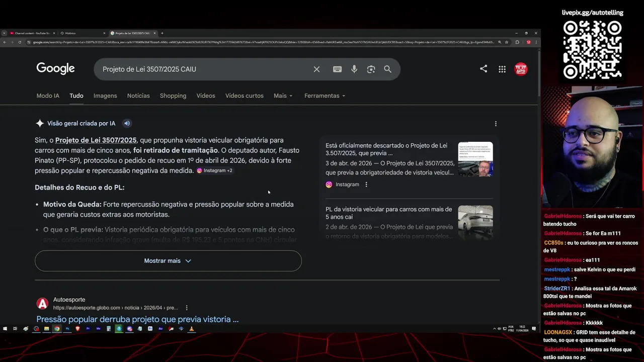This screenshot has width=644, height=362.
Task: Expand the Mais dropdown
Action: coord(283,96)
